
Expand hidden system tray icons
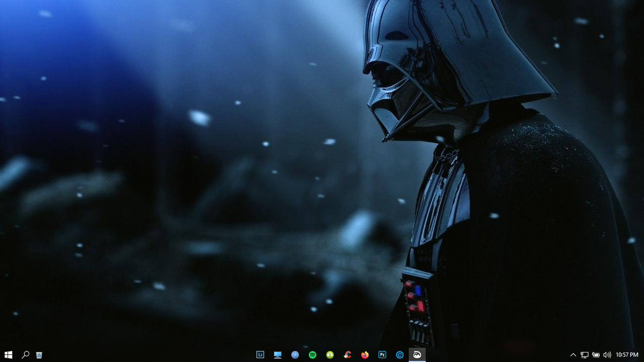click(x=573, y=355)
